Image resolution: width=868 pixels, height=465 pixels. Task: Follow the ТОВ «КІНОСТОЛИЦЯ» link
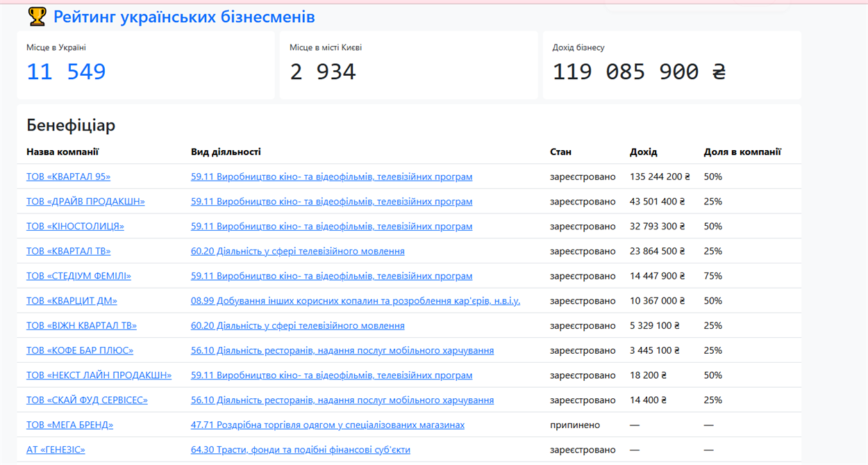tap(75, 227)
